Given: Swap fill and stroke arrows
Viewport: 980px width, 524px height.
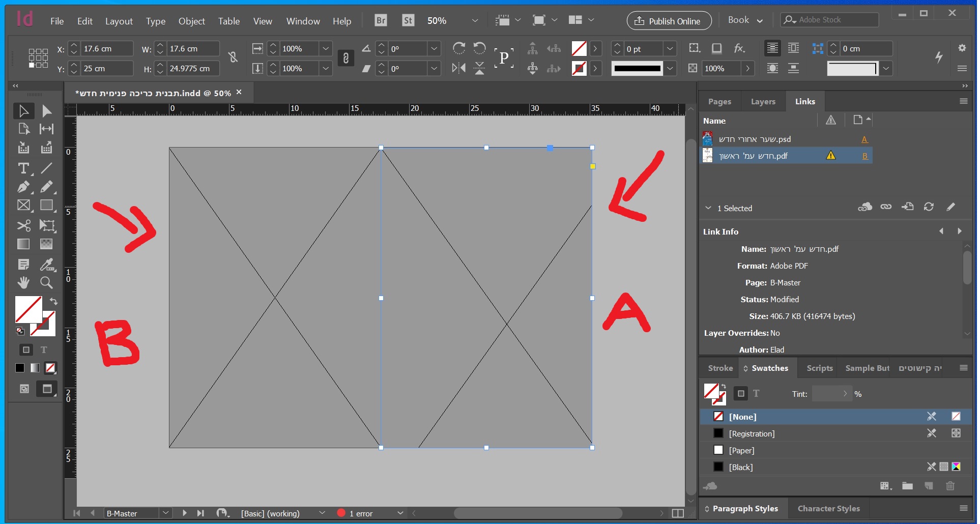Looking at the screenshot, I should tap(53, 301).
